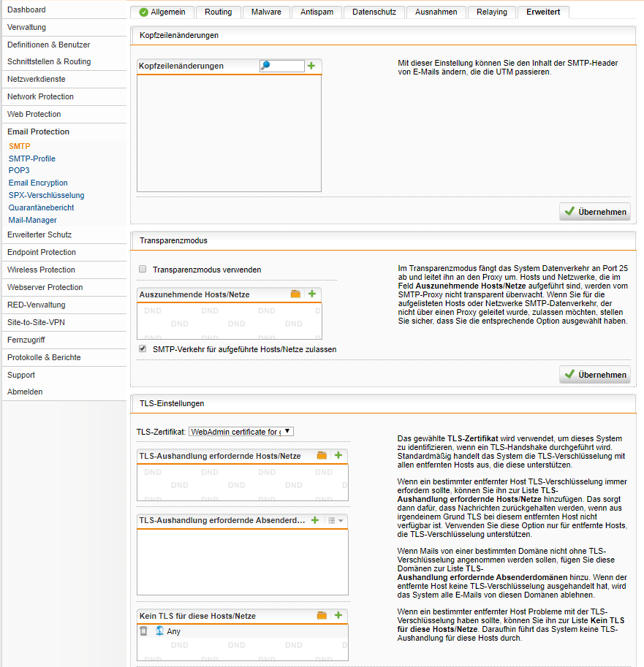Open SMTP-Profile in the sidebar
The height and width of the screenshot is (667, 644).
[x=31, y=159]
